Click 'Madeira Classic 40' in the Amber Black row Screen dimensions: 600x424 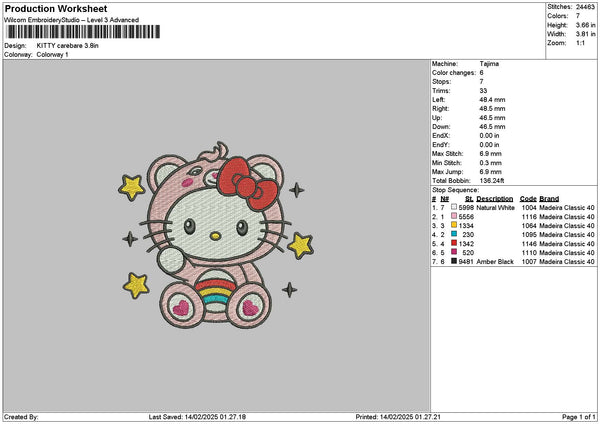click(567, 262)
